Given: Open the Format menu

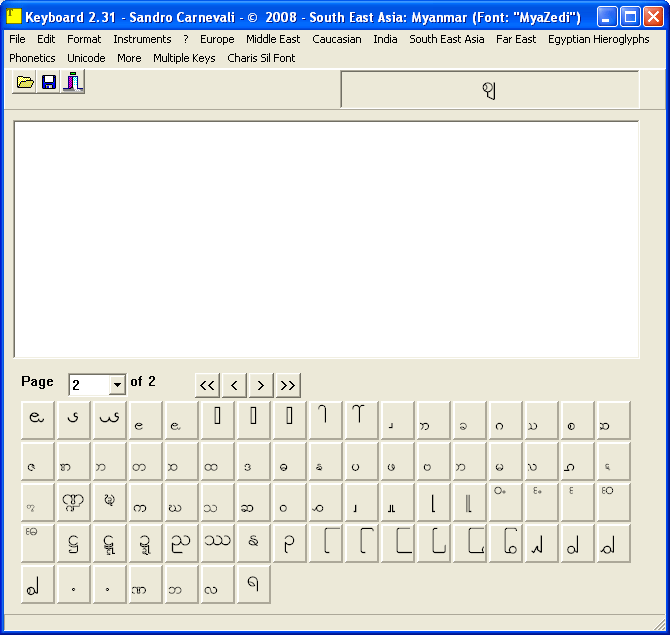Looking at the screenshot, I should click(x=84, y=39).
